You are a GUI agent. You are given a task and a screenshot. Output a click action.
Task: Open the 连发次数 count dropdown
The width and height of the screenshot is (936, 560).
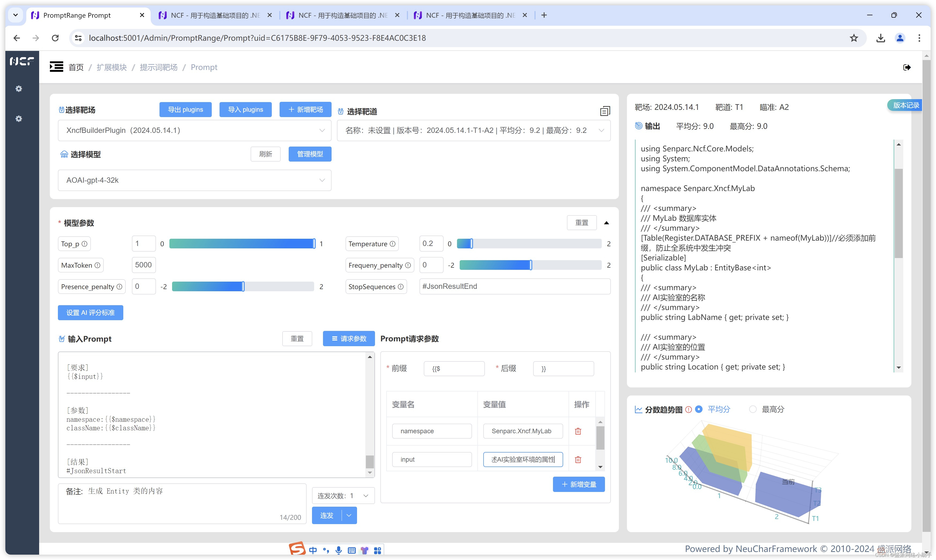(343, 495)
